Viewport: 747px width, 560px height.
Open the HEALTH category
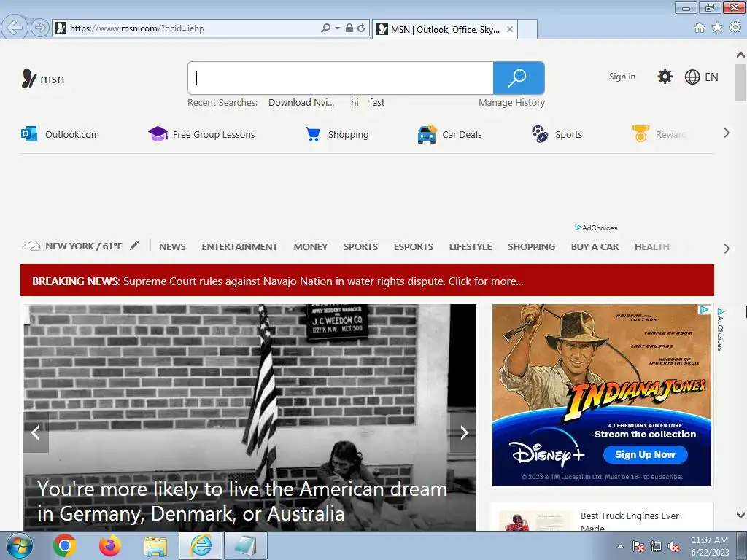pos(652,246)
